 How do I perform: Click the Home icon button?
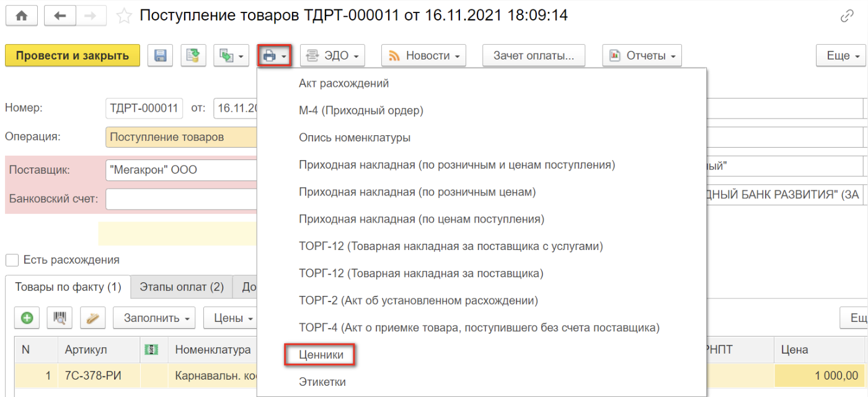21,17
